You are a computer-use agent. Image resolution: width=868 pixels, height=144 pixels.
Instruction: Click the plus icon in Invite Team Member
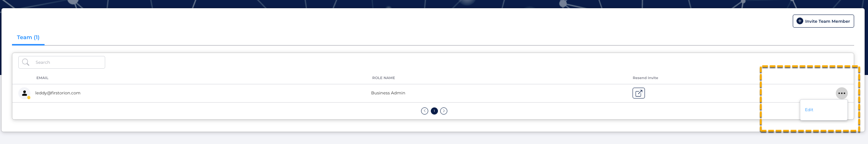pyautogui.click(x=800, y=21)
